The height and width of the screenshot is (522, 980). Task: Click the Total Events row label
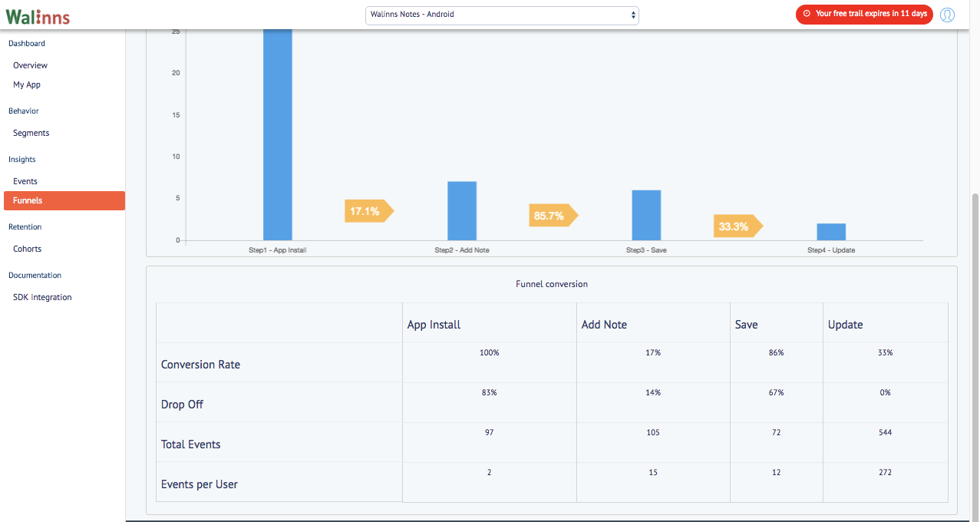tap(190, 444)
